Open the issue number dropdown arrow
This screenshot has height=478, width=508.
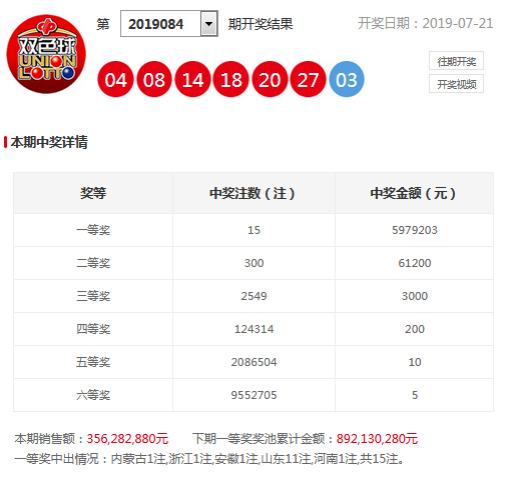click(209, 24)
